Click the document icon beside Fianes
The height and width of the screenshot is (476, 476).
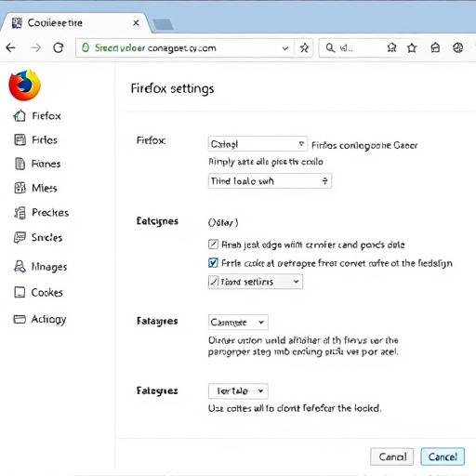pyautogui.click(x=20, y=164)
